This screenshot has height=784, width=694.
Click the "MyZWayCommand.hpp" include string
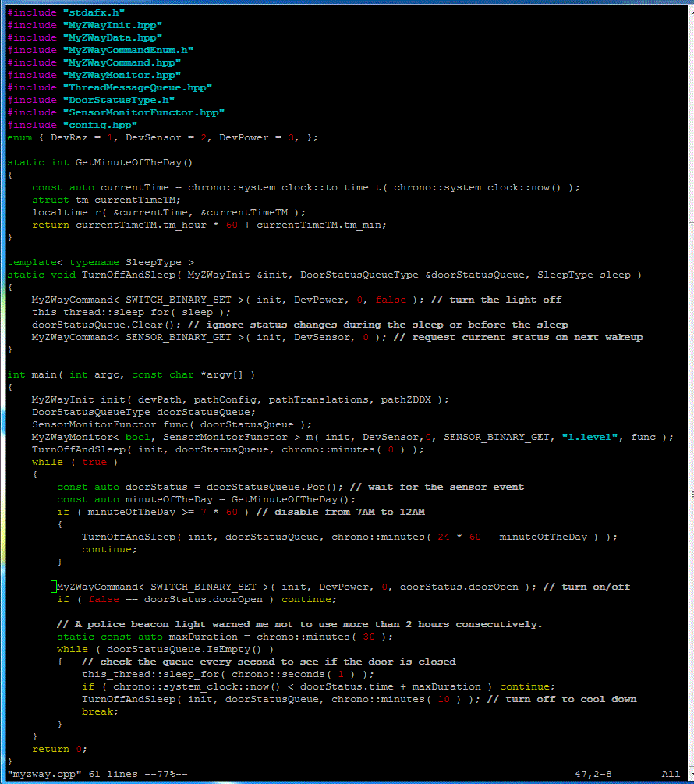tap(122, 62)
